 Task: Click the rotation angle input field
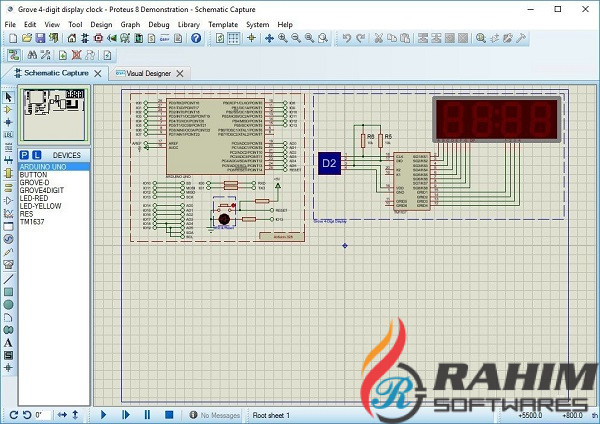point(44,414)
